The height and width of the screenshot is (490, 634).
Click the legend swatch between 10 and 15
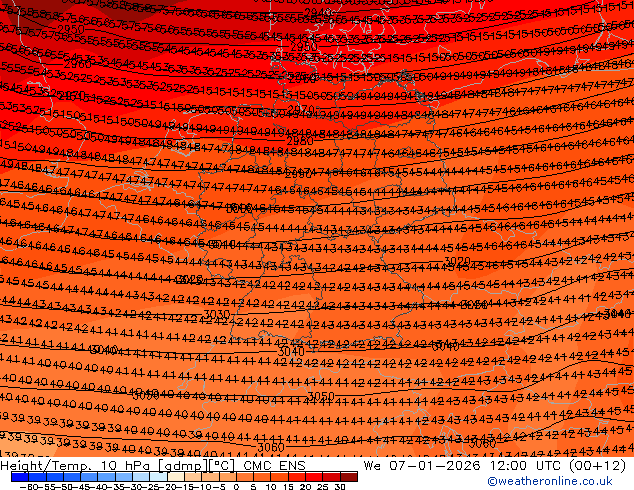coord(280,477)
